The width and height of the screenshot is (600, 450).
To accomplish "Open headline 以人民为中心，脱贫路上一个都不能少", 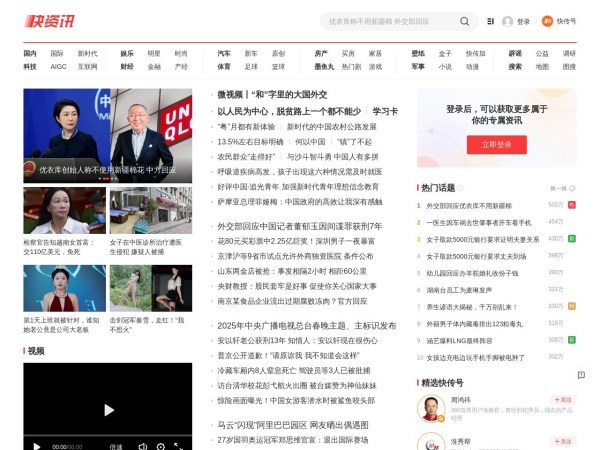I will click(289, 111).
